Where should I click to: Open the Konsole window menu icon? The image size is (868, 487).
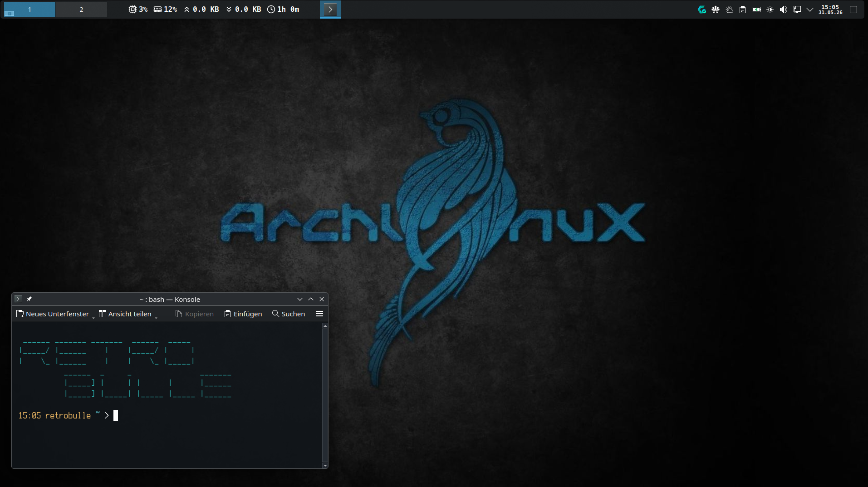[x=18, y=299]
